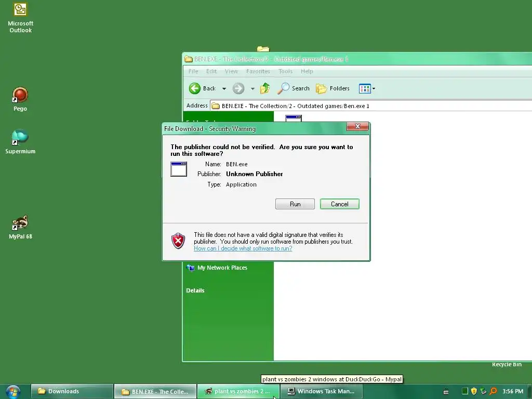Click the orange magnifier tray icon
The width and height of the screenshot is (532, 399).
pyautogui.click(x=494, y=391)
